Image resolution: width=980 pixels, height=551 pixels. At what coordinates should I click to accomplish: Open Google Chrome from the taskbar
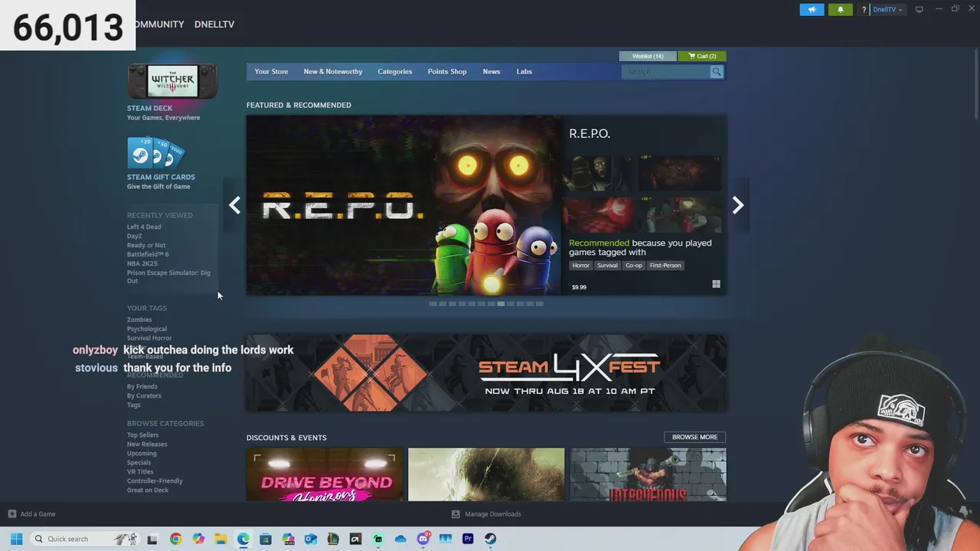pyautogui.click(x=176, y=539)
